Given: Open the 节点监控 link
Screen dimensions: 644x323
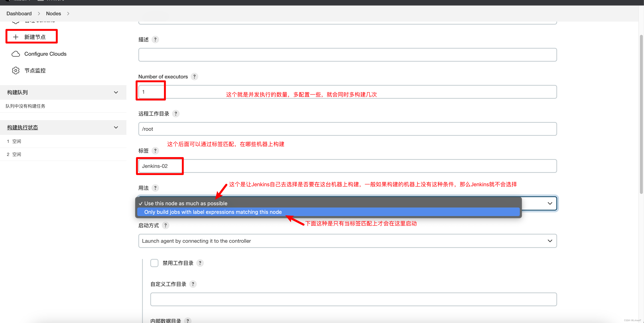Looking at the screenshot, I should (x=35, y=70).
